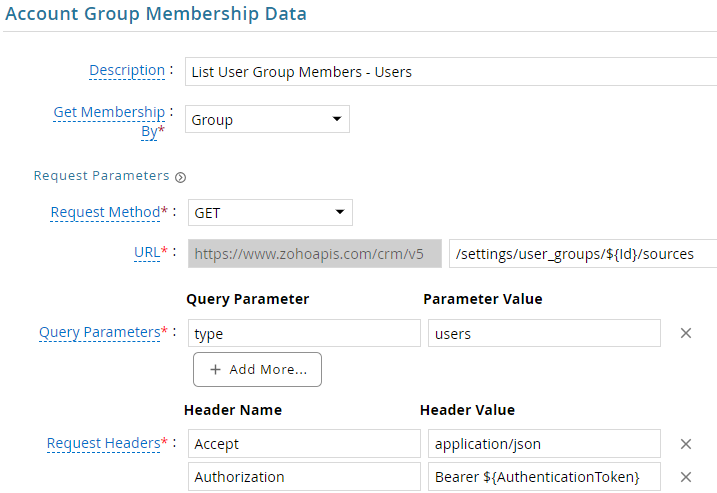Click the disabled base URL field
Viewport: 717px width, 493px height.
click(315, 254)
